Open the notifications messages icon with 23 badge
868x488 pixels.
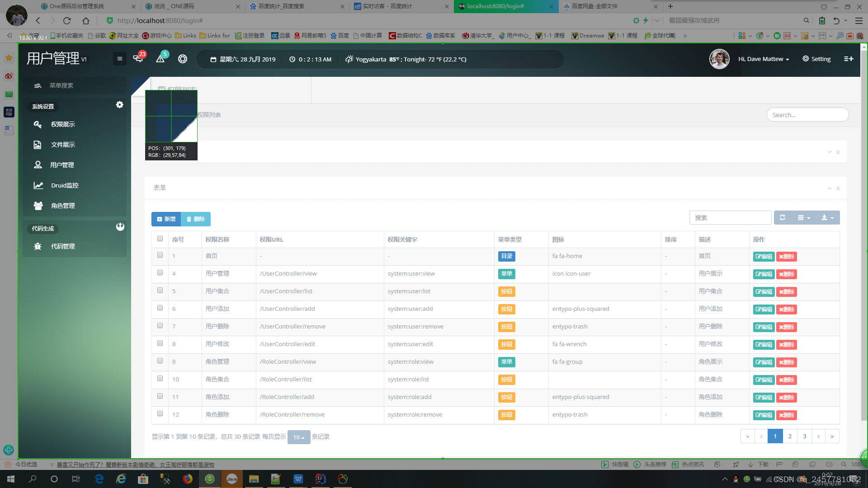138,59
